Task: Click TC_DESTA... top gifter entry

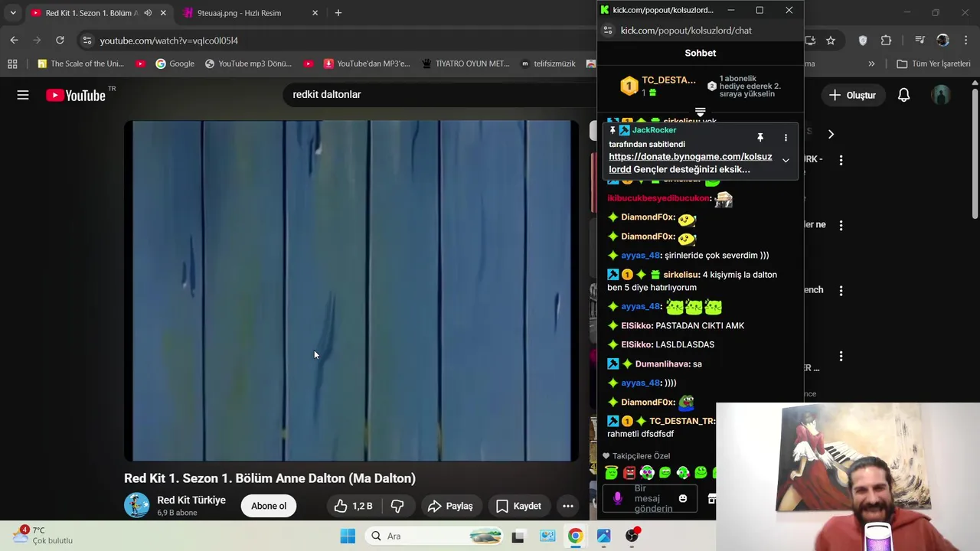Action: tap(658, 86)
